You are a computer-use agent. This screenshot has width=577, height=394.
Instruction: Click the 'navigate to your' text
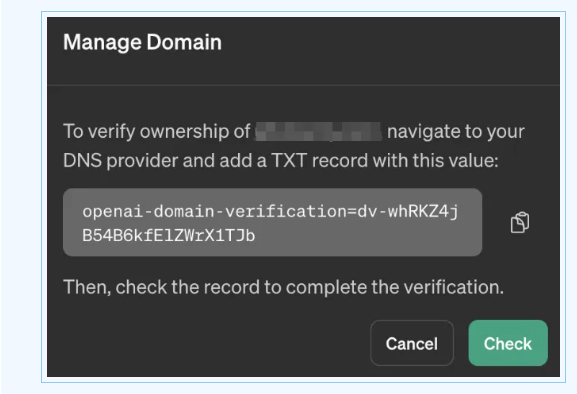pyautogui.click(x=456, y=132)
